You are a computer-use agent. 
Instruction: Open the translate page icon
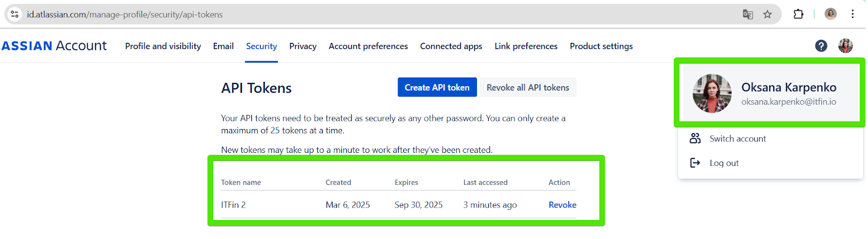coord(748,15)
